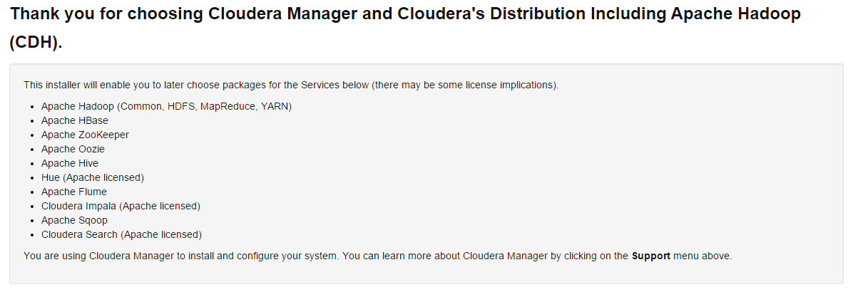Click the bullet before Cloudera Search
Screen dimensions: 868x302
point(33,235)
